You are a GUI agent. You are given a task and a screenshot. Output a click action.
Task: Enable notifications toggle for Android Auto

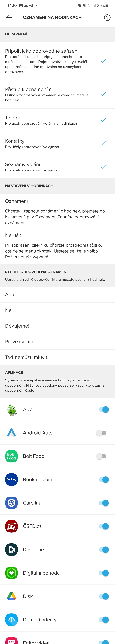click(101, 433)
